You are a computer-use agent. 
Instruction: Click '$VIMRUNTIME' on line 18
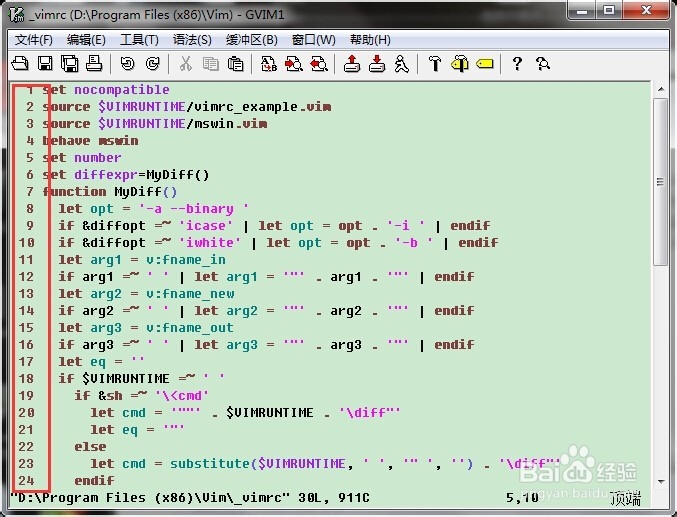tap(126, 379)
